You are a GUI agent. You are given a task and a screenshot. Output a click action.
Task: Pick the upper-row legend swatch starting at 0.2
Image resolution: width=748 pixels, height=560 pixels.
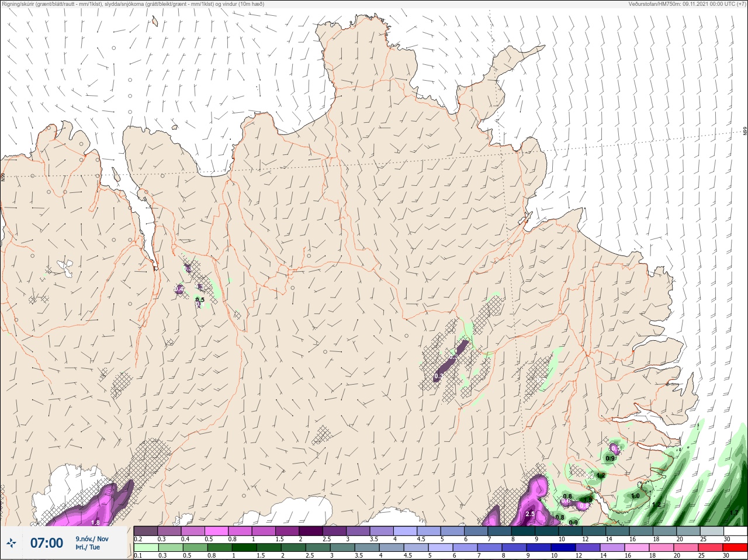(146, 531)
